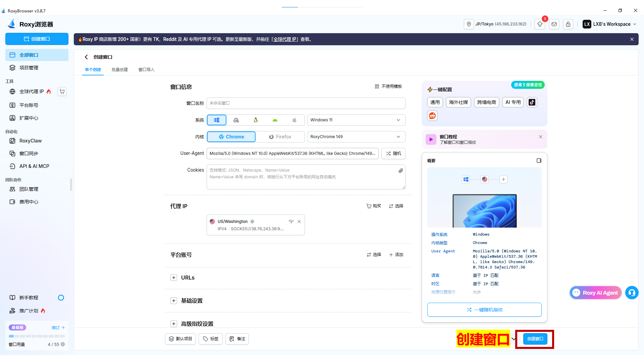Open 全部窗口 in the sidebar
This screenshot has height=362, width=644.
point(37,55)
